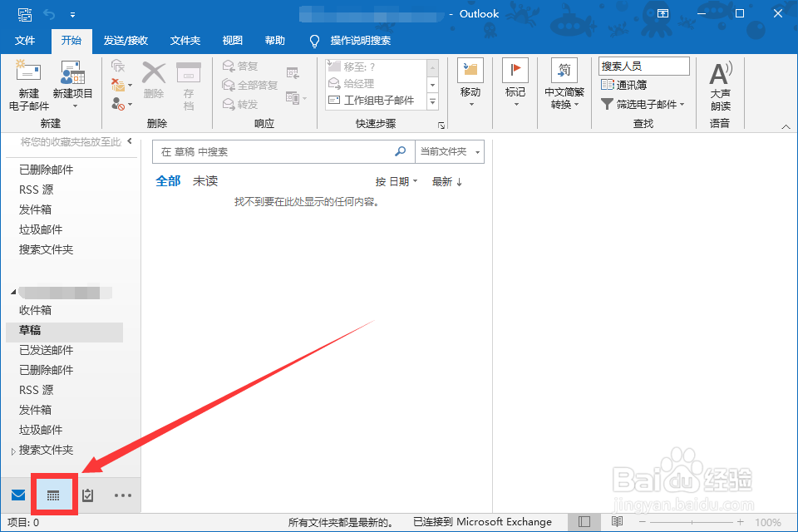798x532 pixels.
Task: Open the Clean Up dropdown icon
Action: [121, 85]
